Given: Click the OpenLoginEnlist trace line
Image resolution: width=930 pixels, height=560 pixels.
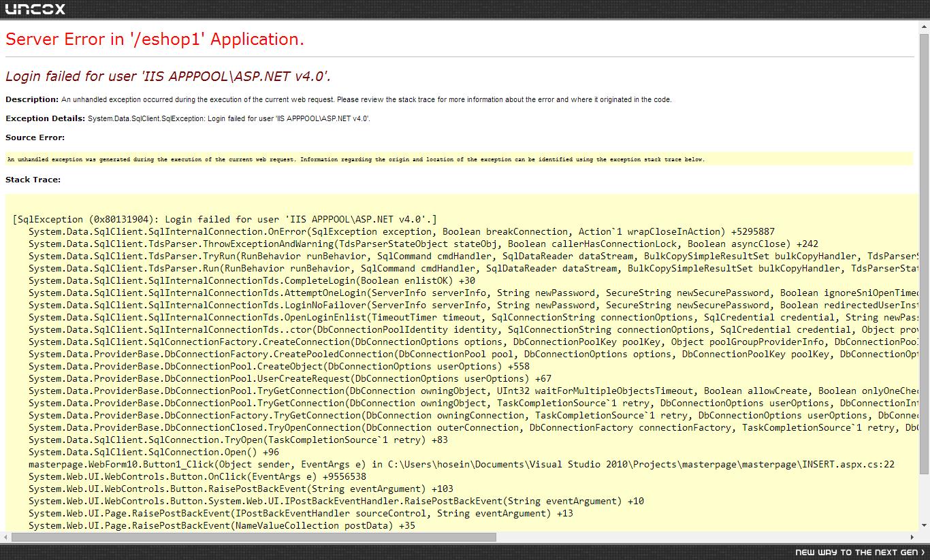Looking at the screenshot, I should coord(474,317).
